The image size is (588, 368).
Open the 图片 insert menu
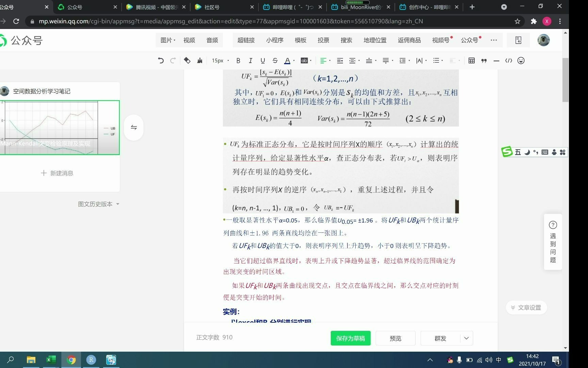pyautogui.click(x=168, y=40)
